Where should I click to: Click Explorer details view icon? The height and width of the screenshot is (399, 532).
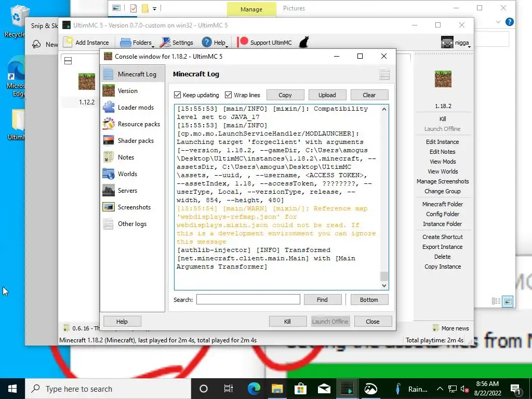(496, 301)
